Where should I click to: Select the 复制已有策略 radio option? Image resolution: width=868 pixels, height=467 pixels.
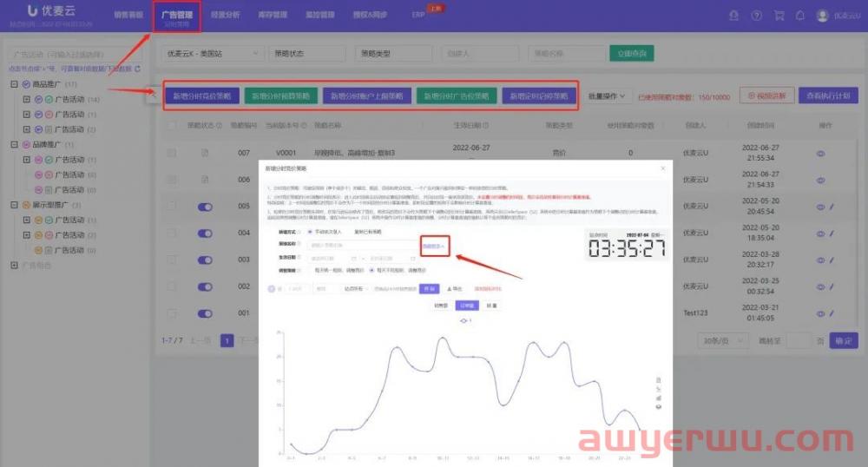click(367, 232)
